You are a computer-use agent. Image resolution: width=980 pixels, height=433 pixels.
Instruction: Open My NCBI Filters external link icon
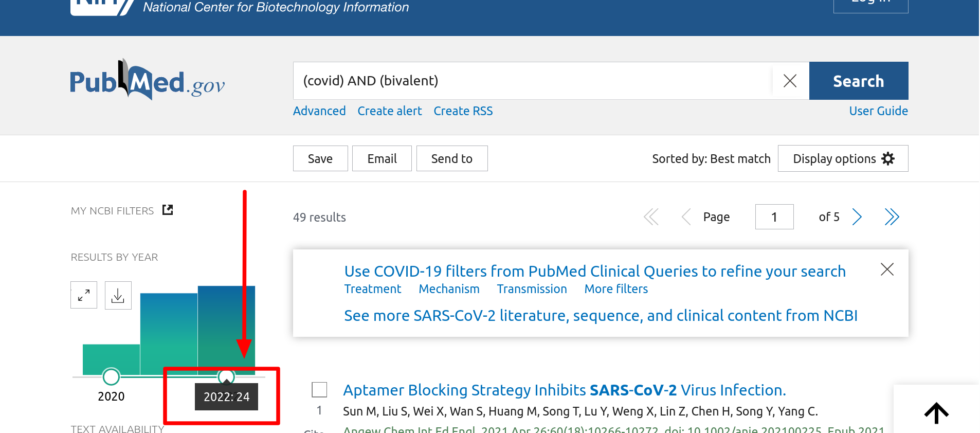pos(168,210)
